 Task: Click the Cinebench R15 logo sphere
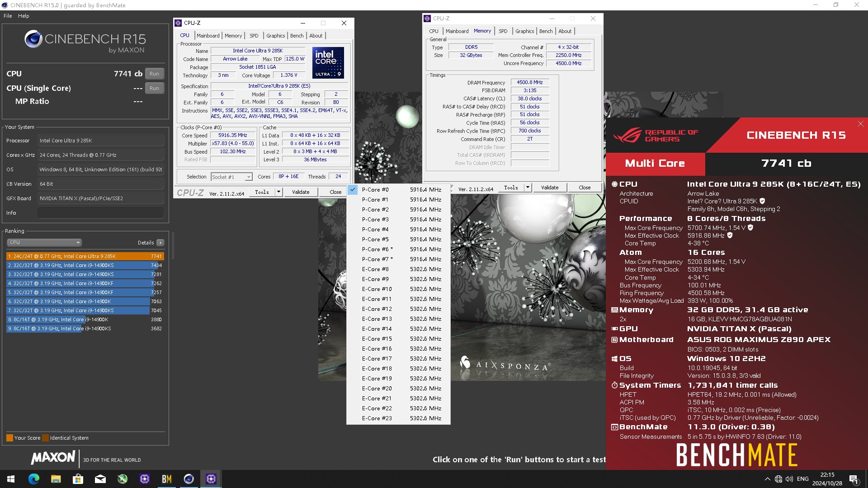(x=33, y=39)
